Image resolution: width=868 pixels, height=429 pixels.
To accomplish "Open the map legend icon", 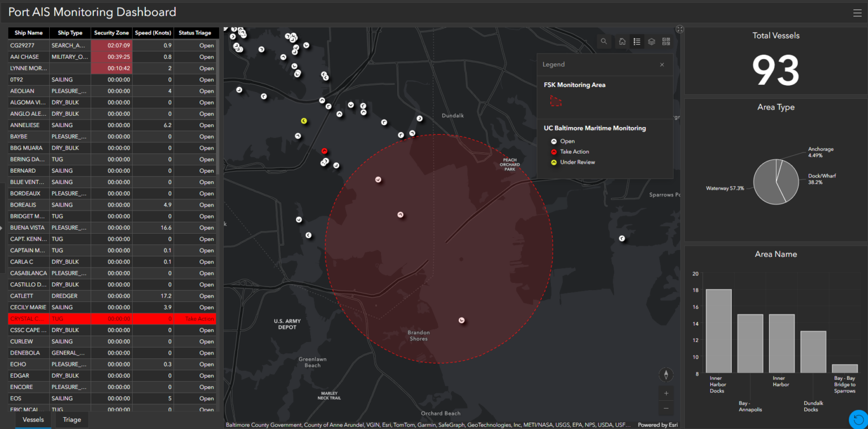I will (636, 41).
